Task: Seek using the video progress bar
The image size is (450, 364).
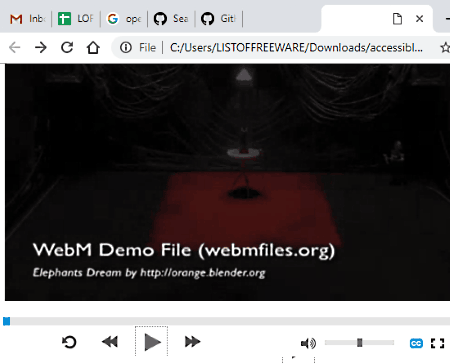Action: (x=227, y=321)
